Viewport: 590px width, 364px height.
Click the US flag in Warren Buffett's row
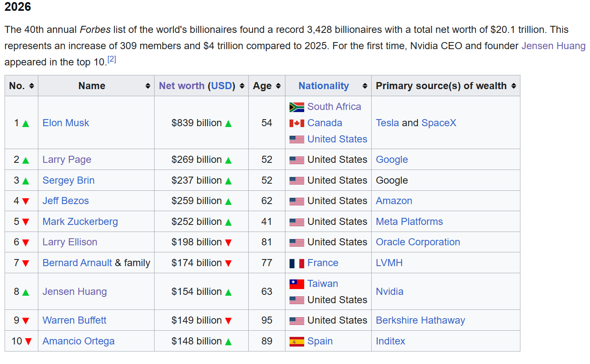click(x=297, y=321)
